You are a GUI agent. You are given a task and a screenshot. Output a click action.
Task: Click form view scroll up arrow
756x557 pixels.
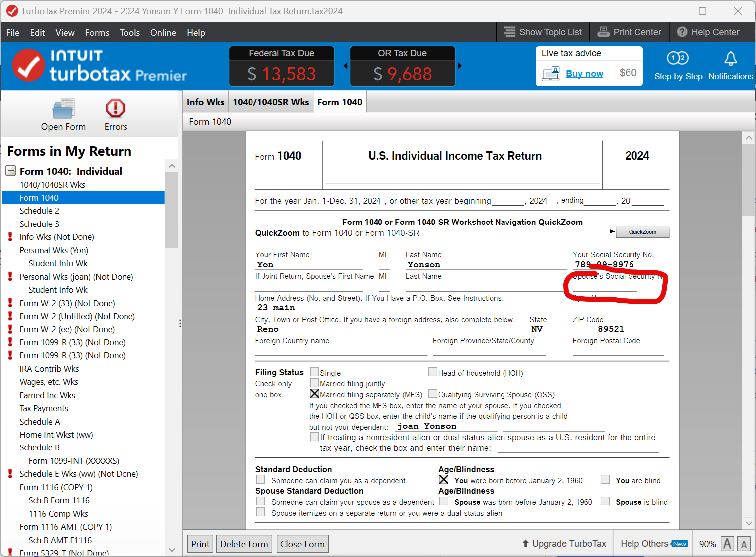(749, 138)
